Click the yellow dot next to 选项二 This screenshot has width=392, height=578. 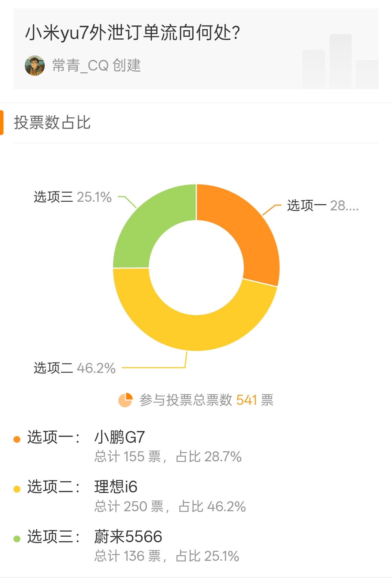(17, 489)
